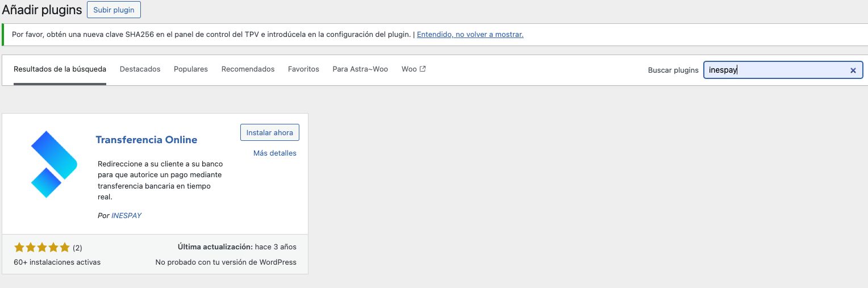Open the Woo tab
868x288 pixels.
click(x=409, y=69)
